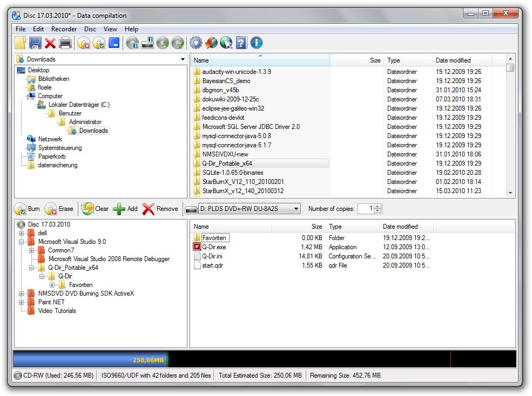Click the printer icon in the toolbar

pyautogui.click(x=65, y=43)
